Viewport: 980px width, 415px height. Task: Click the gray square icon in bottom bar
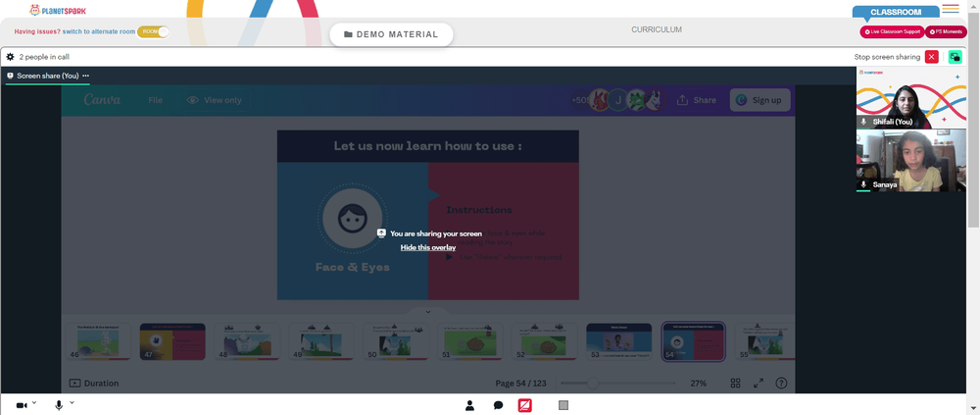tap(563, 405)
